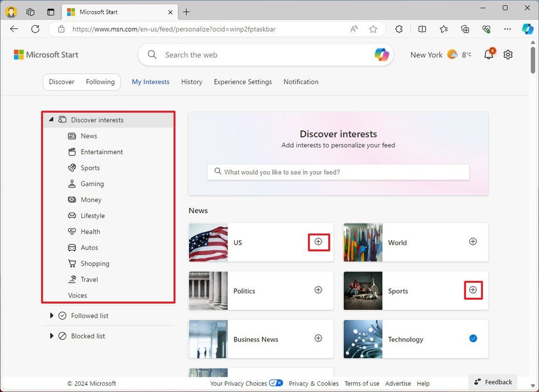The height and width of the screenshot is (392, 539).
Task: Click the Feedback button
Action: [493, 381]
